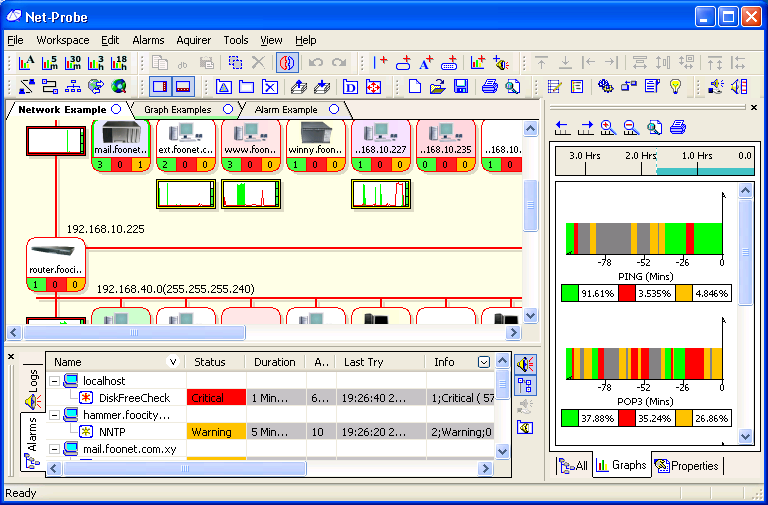
Task: Click the select-all dashed squares icon
Action: click(x=236, y=63)
